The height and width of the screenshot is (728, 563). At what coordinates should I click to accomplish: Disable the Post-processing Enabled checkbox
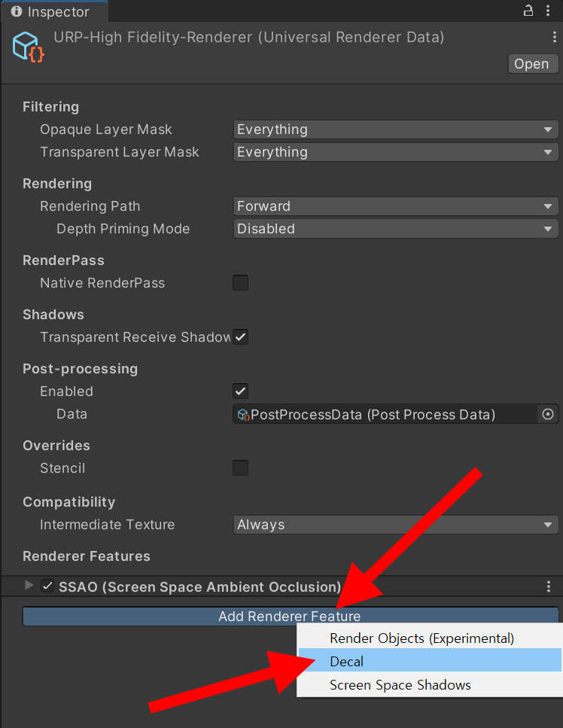tap(240, 391)
